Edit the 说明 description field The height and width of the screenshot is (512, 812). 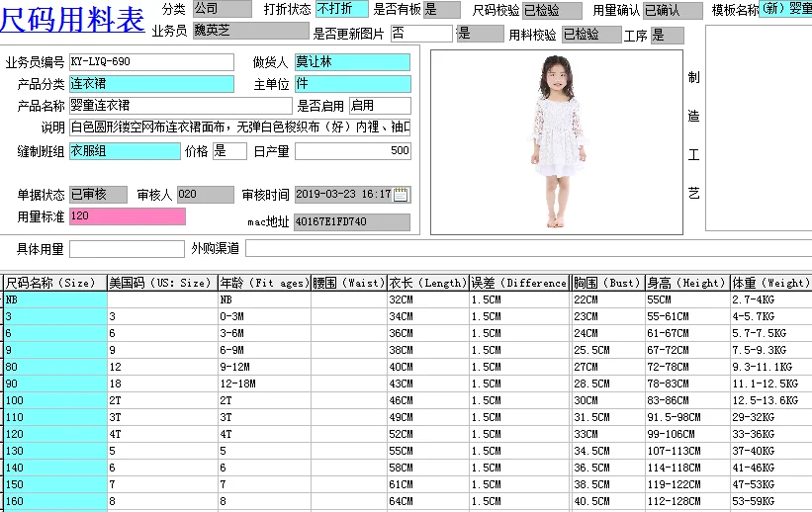click(x=239, y=128)
